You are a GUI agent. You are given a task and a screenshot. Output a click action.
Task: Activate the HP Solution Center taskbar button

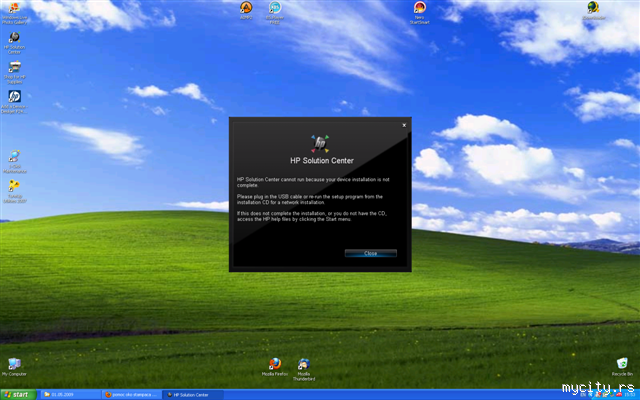193,395
